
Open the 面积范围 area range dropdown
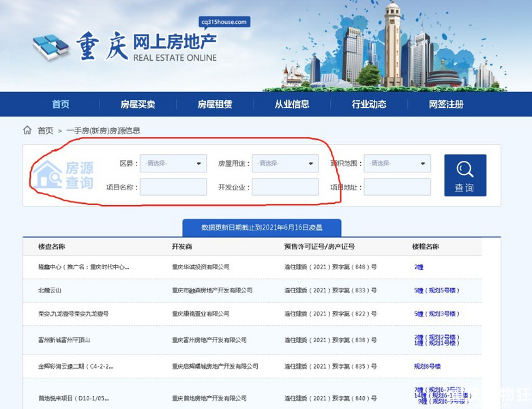(397, 164)
